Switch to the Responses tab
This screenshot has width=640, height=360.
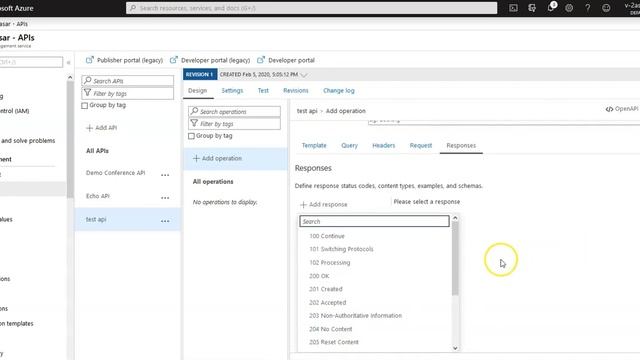461,145
